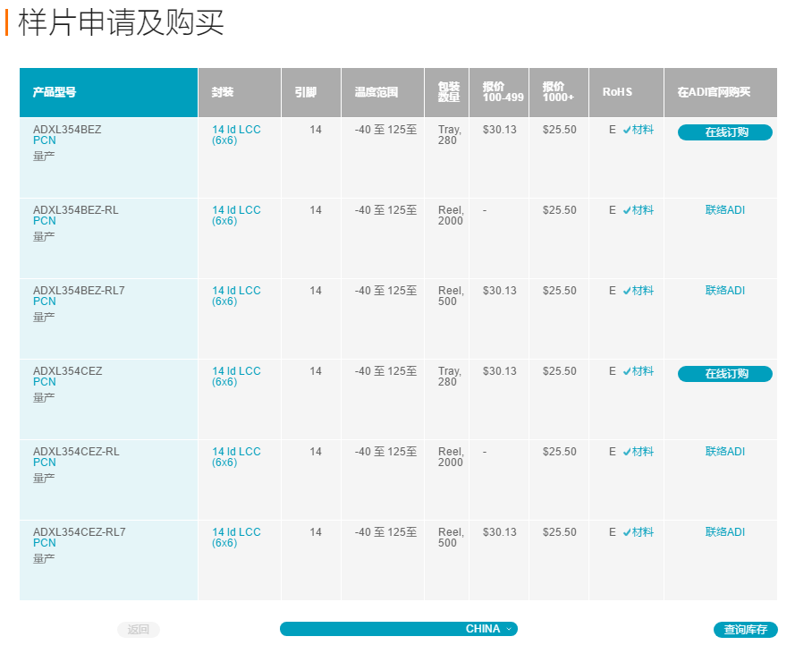Open 14 ld LCC package link for ADXL354CEZ-RL
The width and height of the screenshot is (812, 645).
[x=236, y=456]
